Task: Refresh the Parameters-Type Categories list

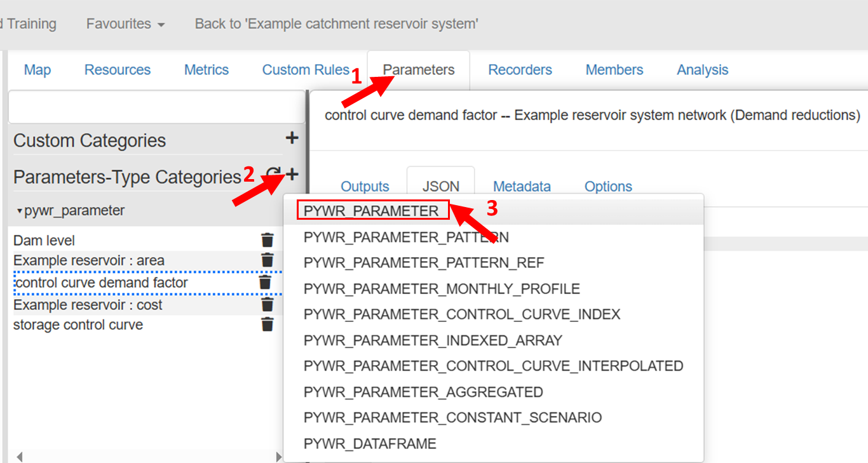Action: pyautogui.click(x=273, y=174)
